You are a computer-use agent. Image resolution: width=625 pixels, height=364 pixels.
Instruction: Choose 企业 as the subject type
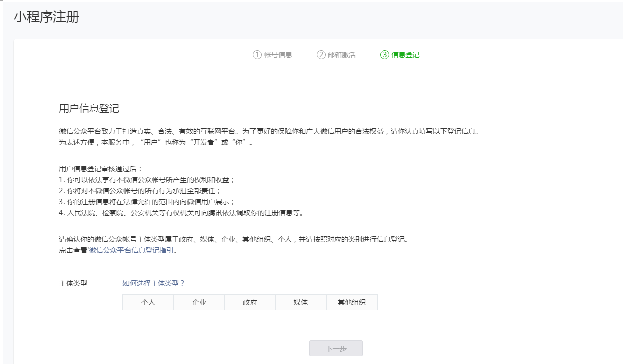[199, 302]
